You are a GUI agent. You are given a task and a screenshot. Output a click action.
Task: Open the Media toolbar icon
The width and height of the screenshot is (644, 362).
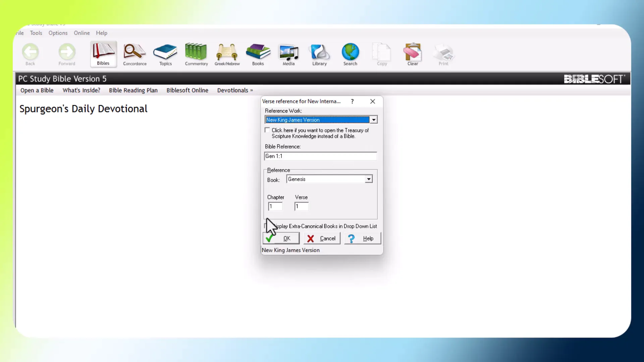click(x=289, y=54)
